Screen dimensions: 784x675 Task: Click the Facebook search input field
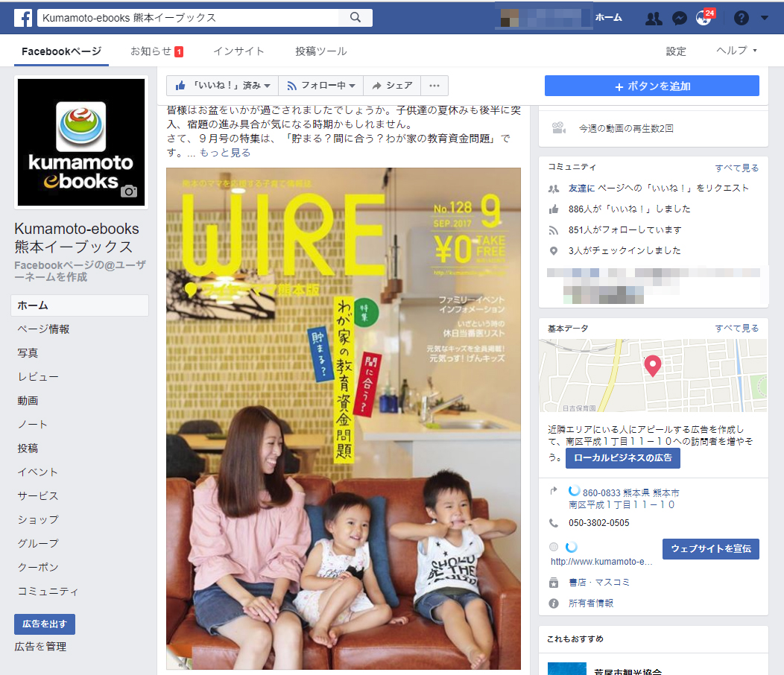tap(186, 18)
